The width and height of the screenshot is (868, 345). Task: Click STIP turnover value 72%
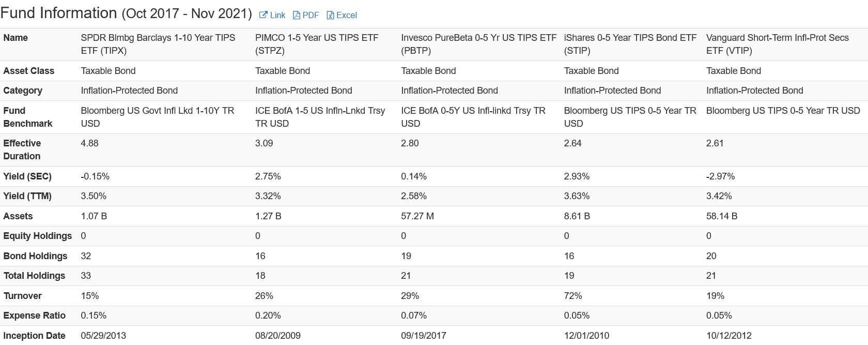coord(573,296)
